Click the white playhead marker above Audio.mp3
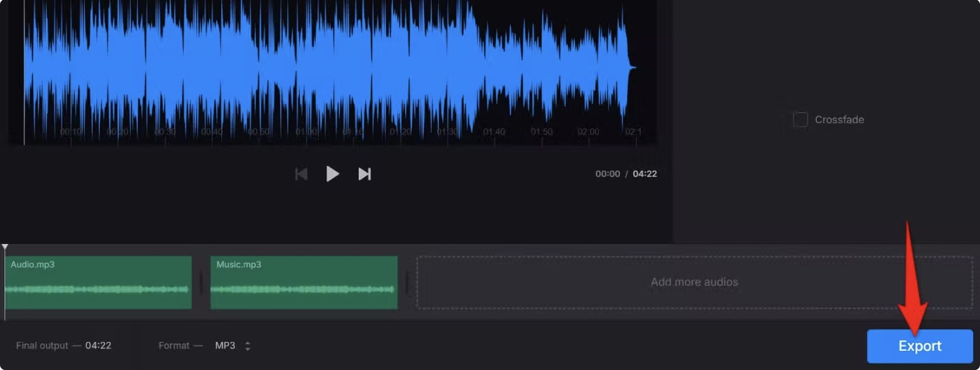Image resolution: width=980 pixels, height=370 pixels. click(5, 247)
